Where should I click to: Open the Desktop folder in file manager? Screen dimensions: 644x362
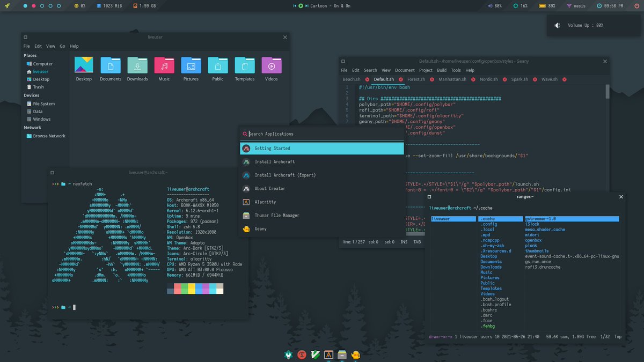click(x=84, y=69)
